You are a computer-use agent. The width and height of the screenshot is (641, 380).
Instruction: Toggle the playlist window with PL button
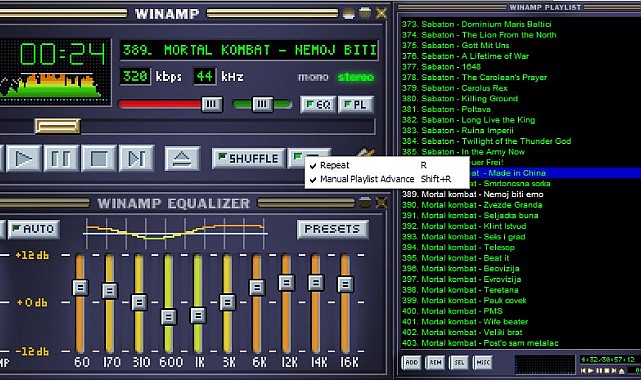356,105
